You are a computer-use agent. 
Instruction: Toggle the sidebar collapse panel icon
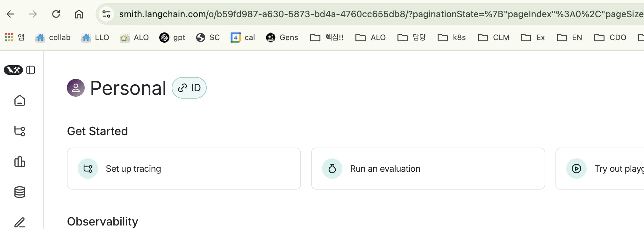pyautogui.click(x=31, y=70)
